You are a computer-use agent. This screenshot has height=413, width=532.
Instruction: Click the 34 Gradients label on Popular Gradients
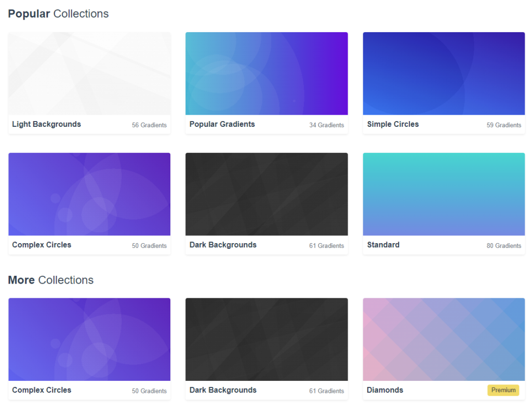(x=327, y=125)
